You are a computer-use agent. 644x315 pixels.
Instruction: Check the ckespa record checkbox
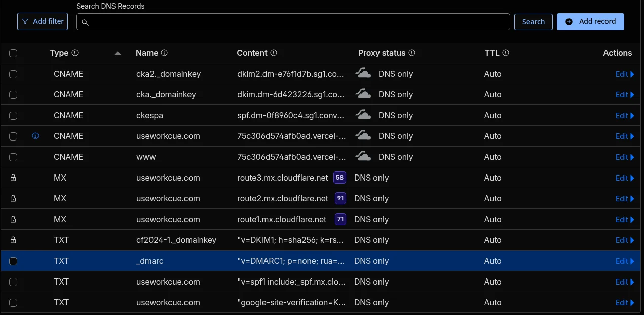coord(13,116)
